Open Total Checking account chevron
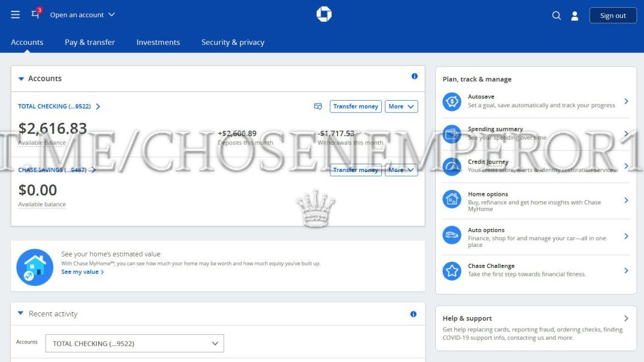The height and width of the screenshot is (362, 644). pyautogui.click(x=98, y=107)
